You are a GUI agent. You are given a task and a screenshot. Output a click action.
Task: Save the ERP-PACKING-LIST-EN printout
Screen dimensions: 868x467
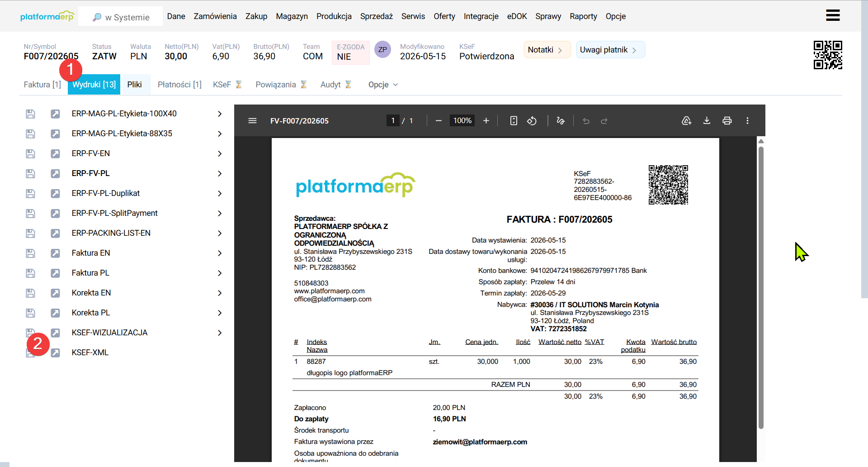pos(30,233)
